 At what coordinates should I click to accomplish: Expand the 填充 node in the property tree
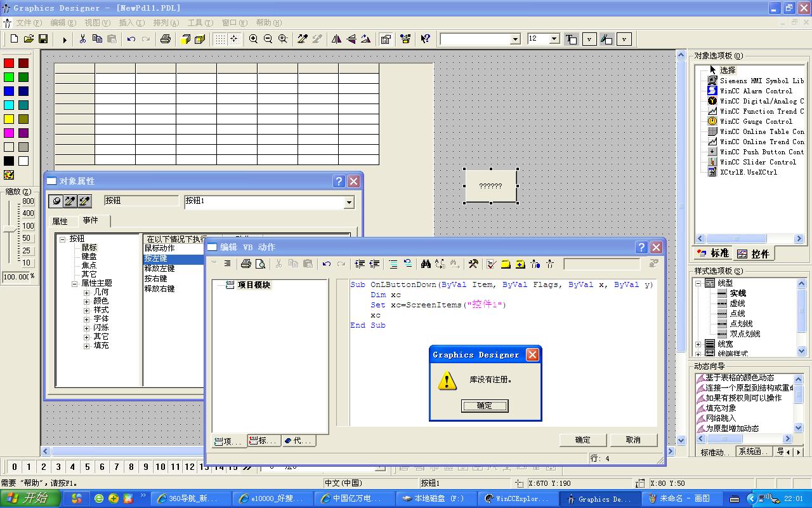coord(86,345)
